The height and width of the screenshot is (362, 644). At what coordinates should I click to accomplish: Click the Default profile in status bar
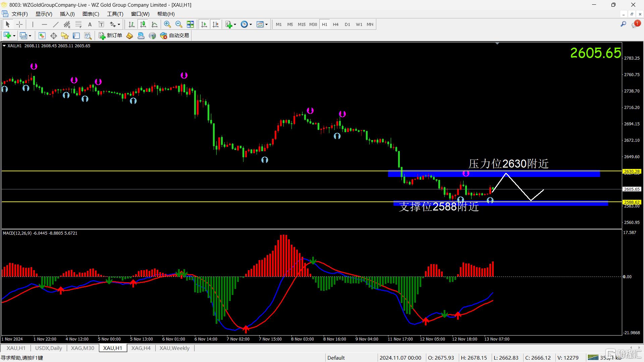tap(336, 358)
